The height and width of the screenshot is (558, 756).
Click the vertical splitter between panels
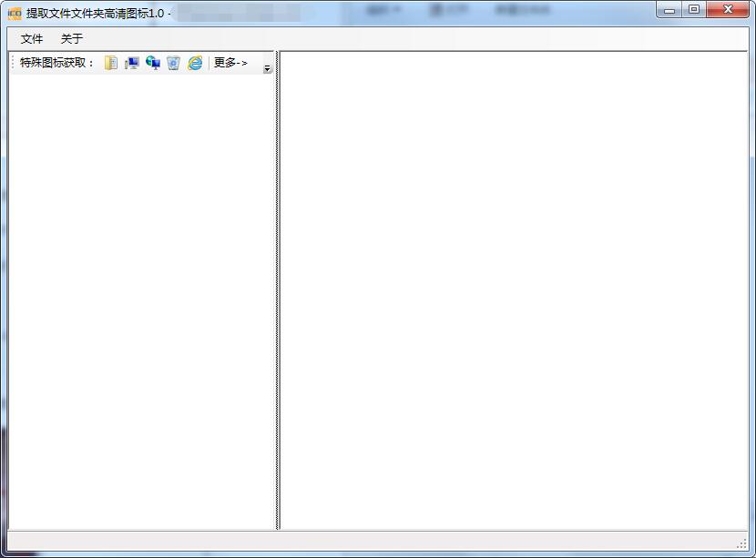pos(277,290)
